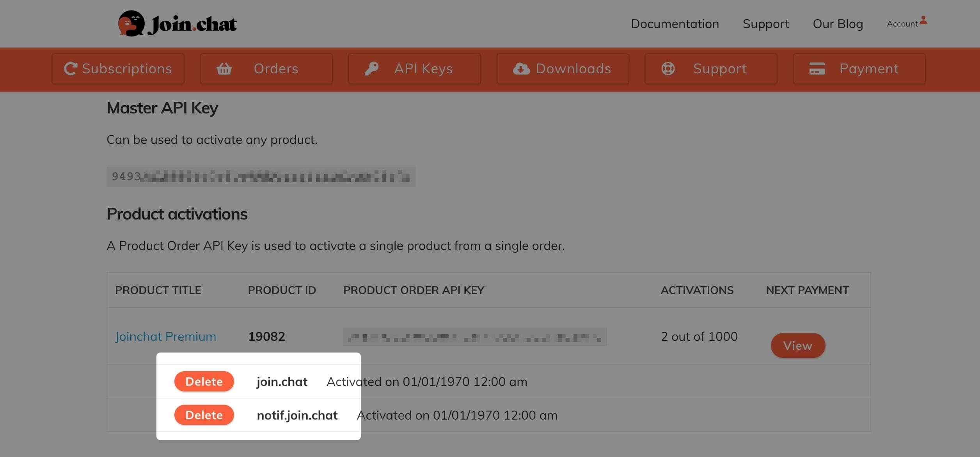Click Support in the top header
The width and height of the screenshot is (980, 457).
click(x=765, y=24)
